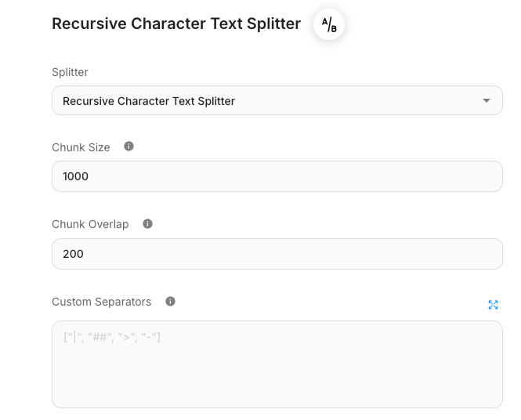Click the info icon next to Chunk Overlap
The image size is (521, 420).
click(147, 224)
